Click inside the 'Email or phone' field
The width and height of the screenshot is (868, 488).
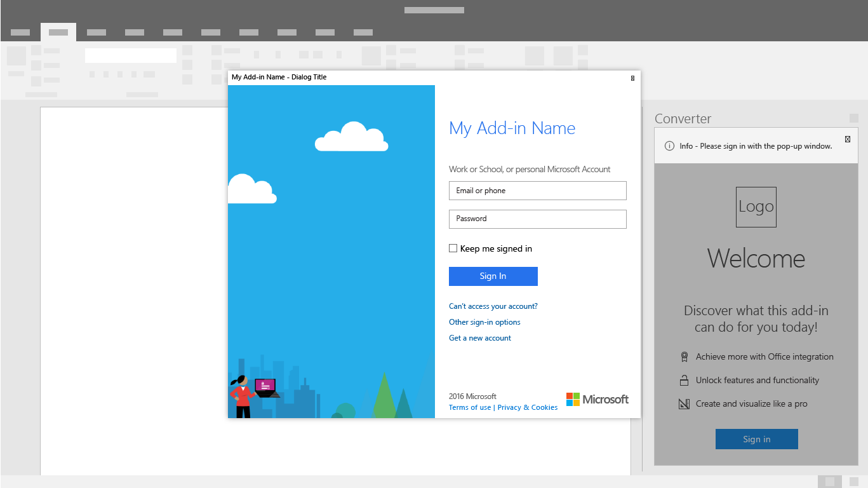click(537, 190)
